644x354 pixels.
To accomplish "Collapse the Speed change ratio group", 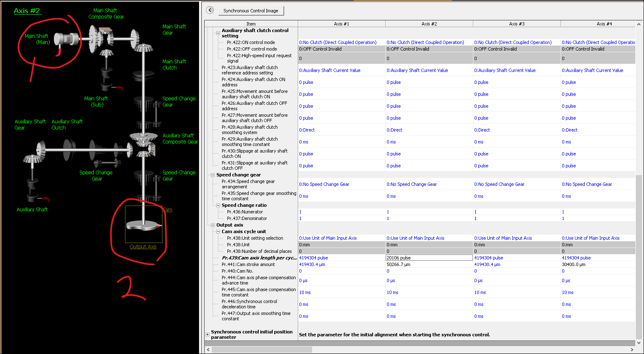I will point(218,206).
